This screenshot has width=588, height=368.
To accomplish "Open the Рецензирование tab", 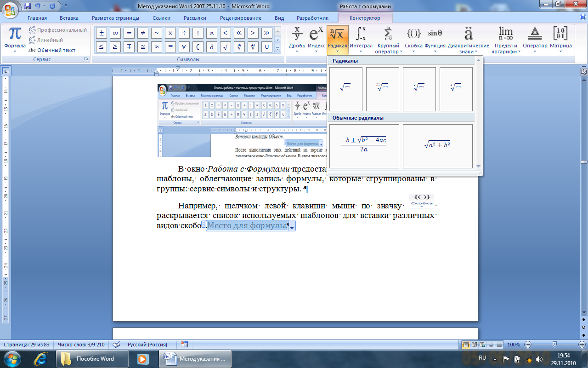I will 241,18.
